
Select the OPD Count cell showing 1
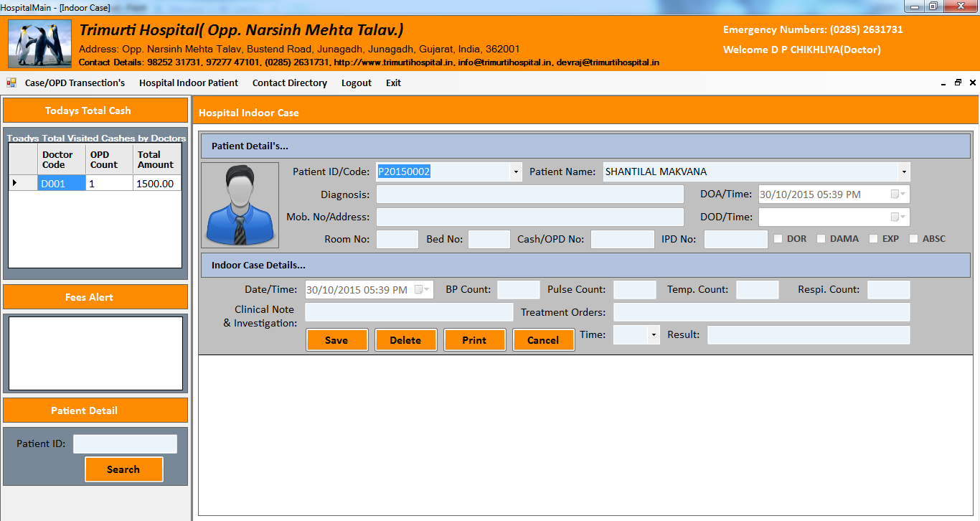tap(109, 184)
